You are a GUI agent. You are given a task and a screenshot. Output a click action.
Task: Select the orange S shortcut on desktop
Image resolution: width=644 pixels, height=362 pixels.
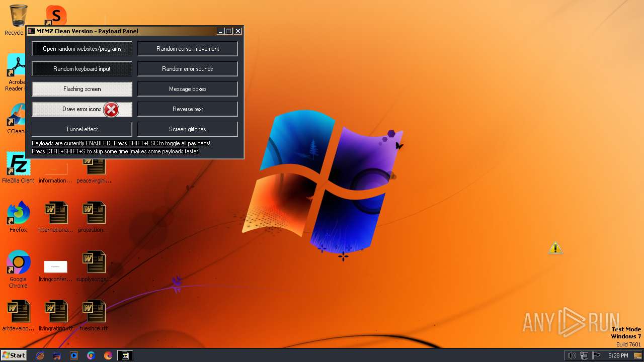click(x=56, y=16)
